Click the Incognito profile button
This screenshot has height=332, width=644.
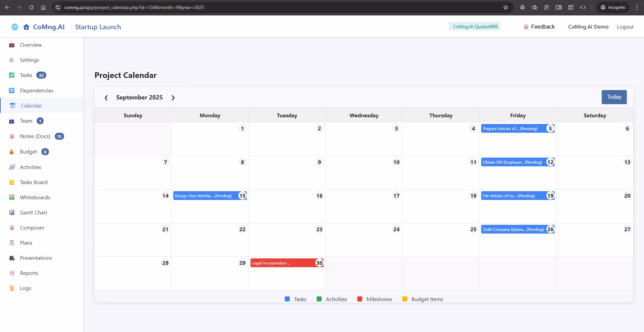(613, 7)
